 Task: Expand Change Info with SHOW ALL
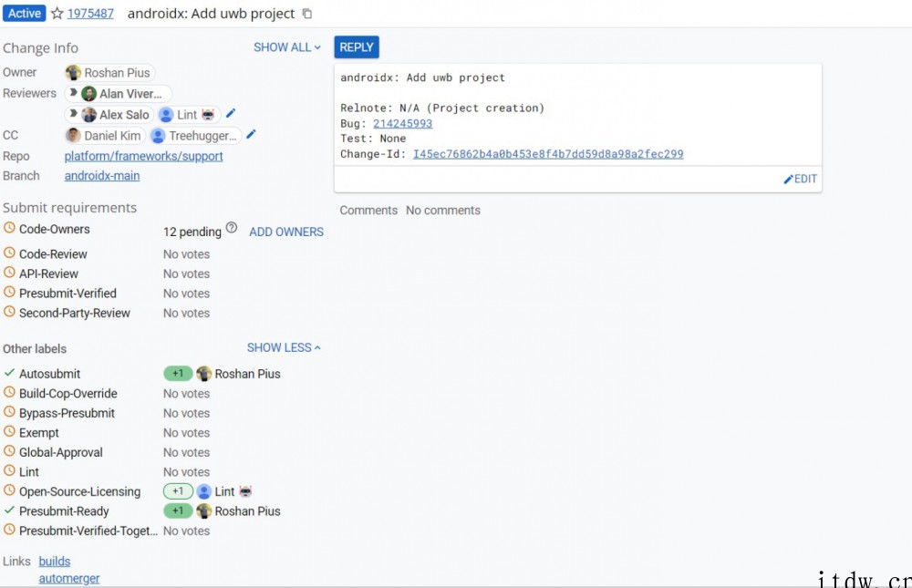[x=286, y=47]
